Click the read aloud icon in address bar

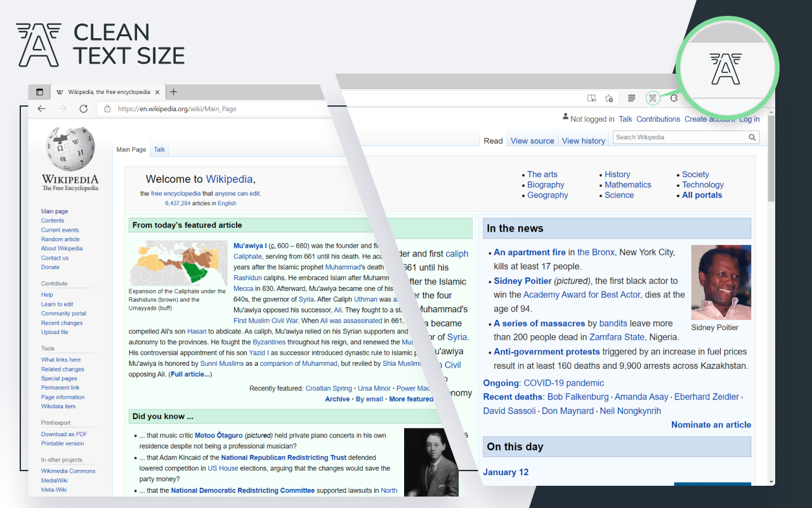tap(591, 98)
